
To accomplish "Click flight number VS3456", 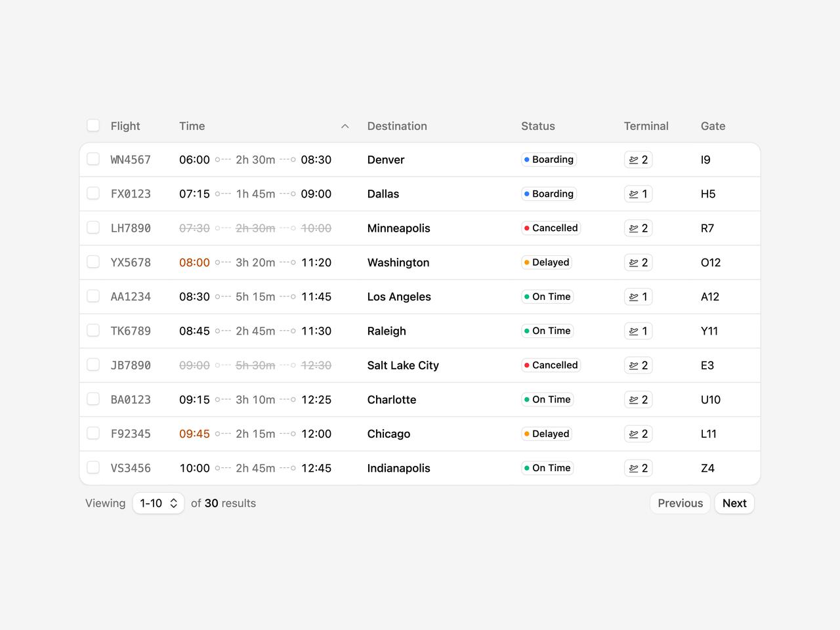I will (131, 468).
